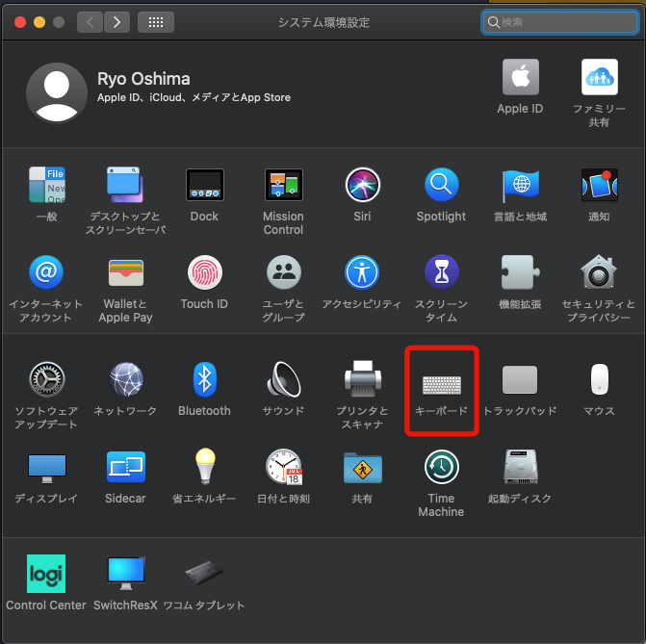Open logi Control Center pane

(46, 574)
